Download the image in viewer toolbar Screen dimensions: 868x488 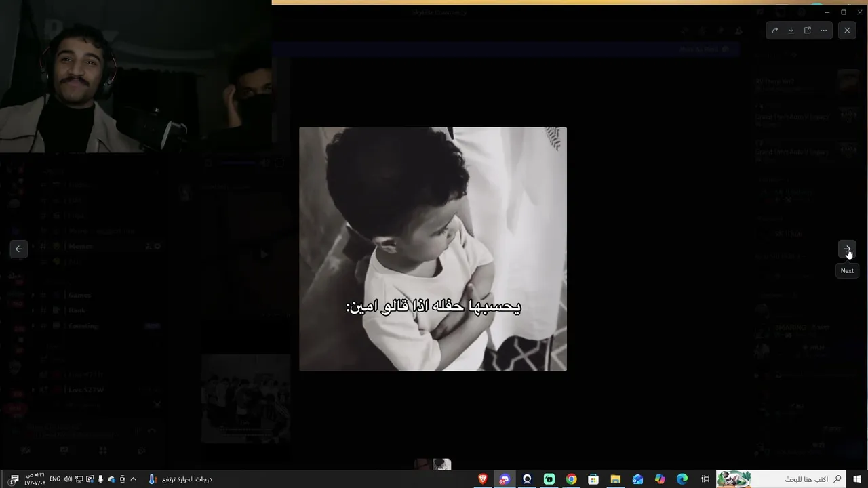tap(791, 30)
